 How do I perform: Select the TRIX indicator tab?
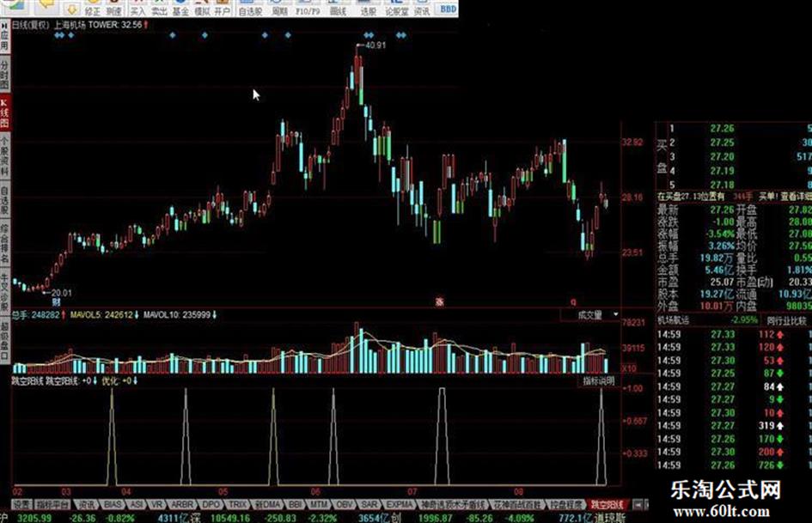click(238, 504)
